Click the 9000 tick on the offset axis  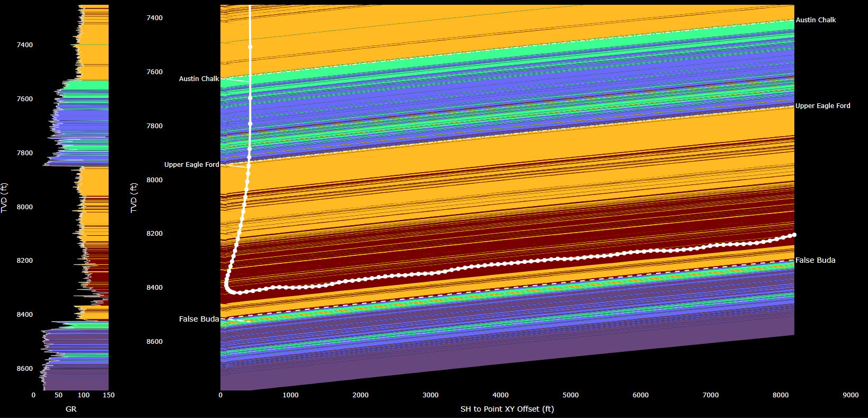tap(851, 395)
